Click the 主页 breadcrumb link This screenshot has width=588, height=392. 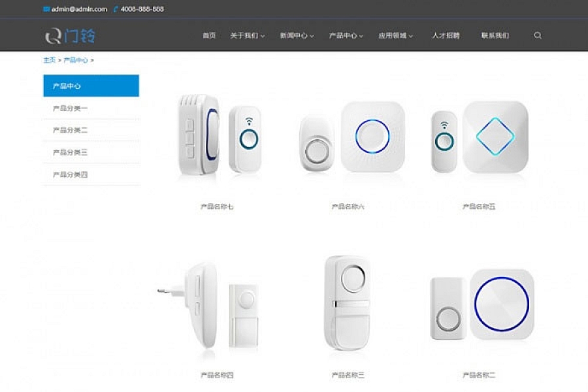pos(49,60)
